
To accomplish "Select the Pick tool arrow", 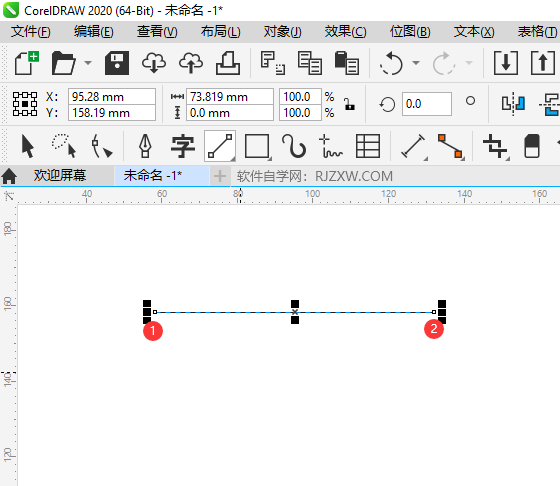I will click(28, 146).
